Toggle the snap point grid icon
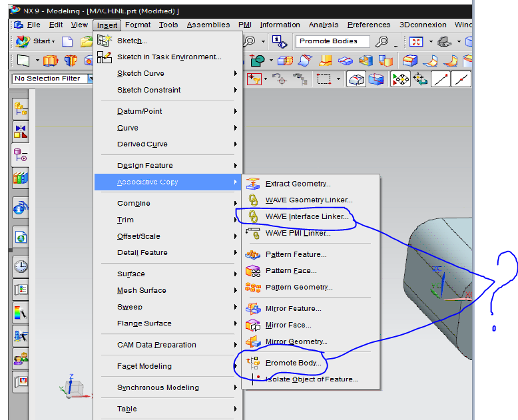Screen dimensions: 518x420 point(400,79)
